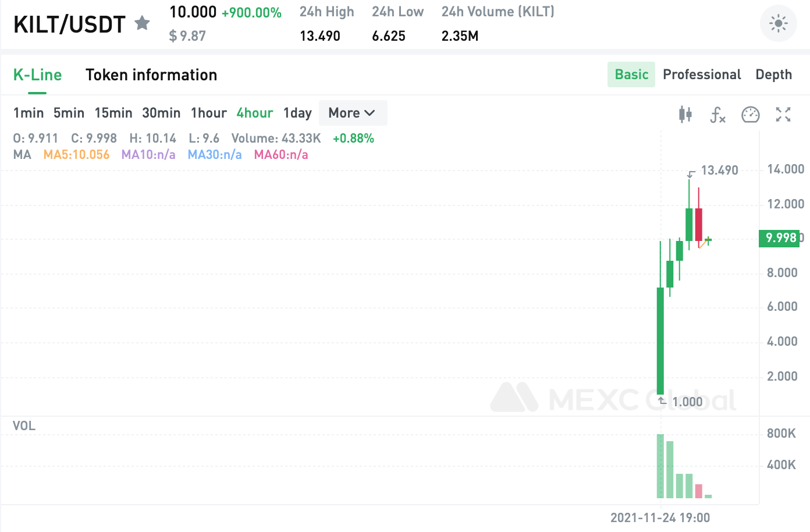Toggle light/dark theme sun icon

778,24
